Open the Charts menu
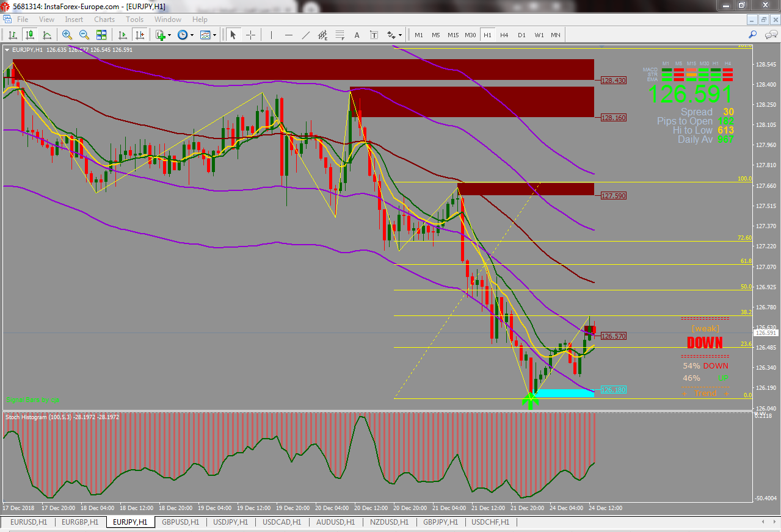Screen dimensions: 781x532 (x=104, y=20)
